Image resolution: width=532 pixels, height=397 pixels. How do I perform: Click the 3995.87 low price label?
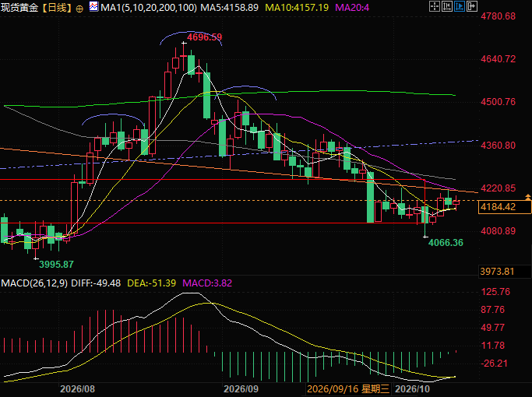[56, 264]
